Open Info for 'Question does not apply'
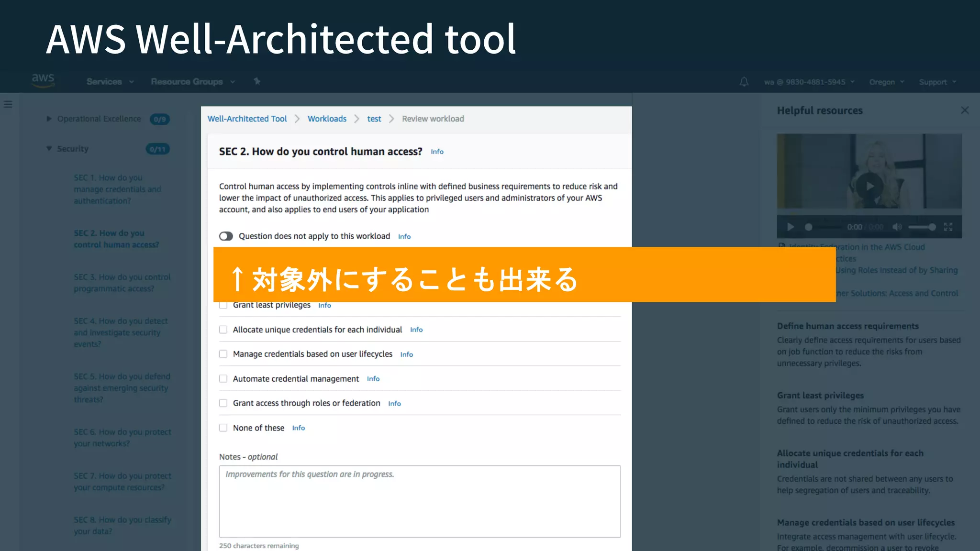The height and width of the screenshot is (551, 980). pyautogui.click(x=404, y=237)
